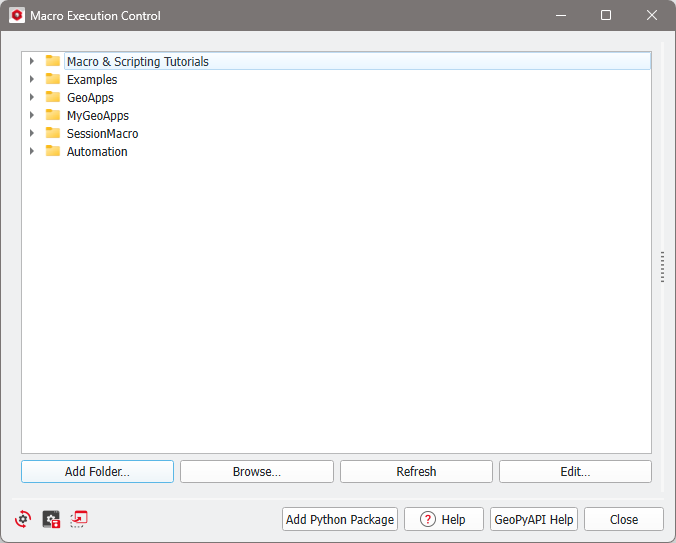Click the dotted splitter handle on right edge
The image size is (676, 543).
pyautogui.click(x=663, y=267)
